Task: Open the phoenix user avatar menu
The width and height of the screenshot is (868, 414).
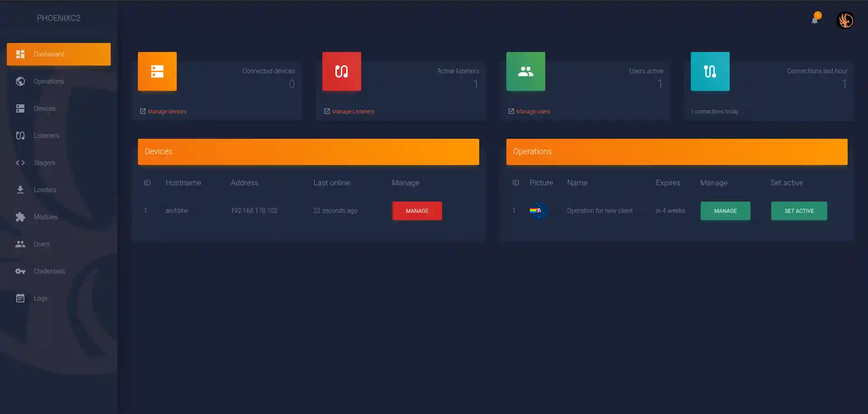Action: (845, 20)
